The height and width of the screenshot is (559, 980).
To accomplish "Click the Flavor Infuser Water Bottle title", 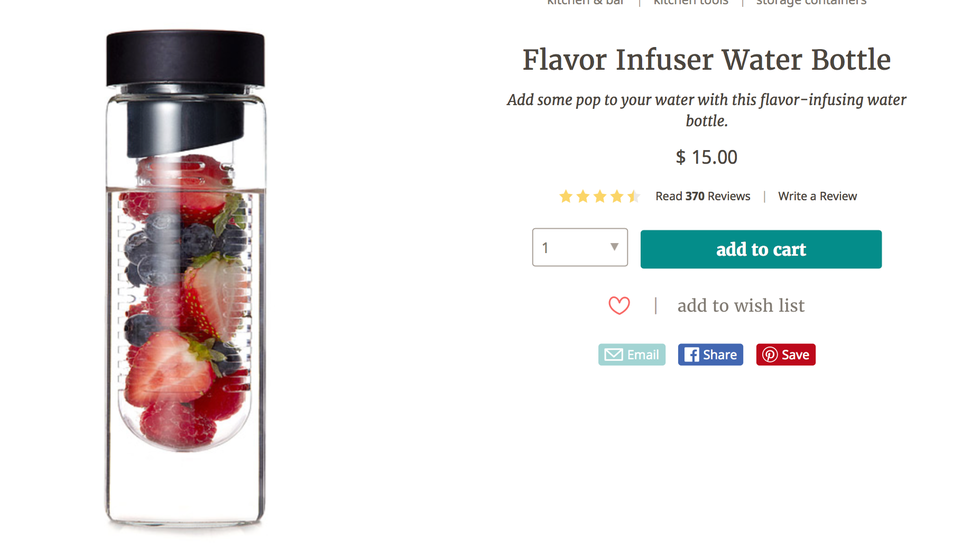I will [x=706, y=60].
